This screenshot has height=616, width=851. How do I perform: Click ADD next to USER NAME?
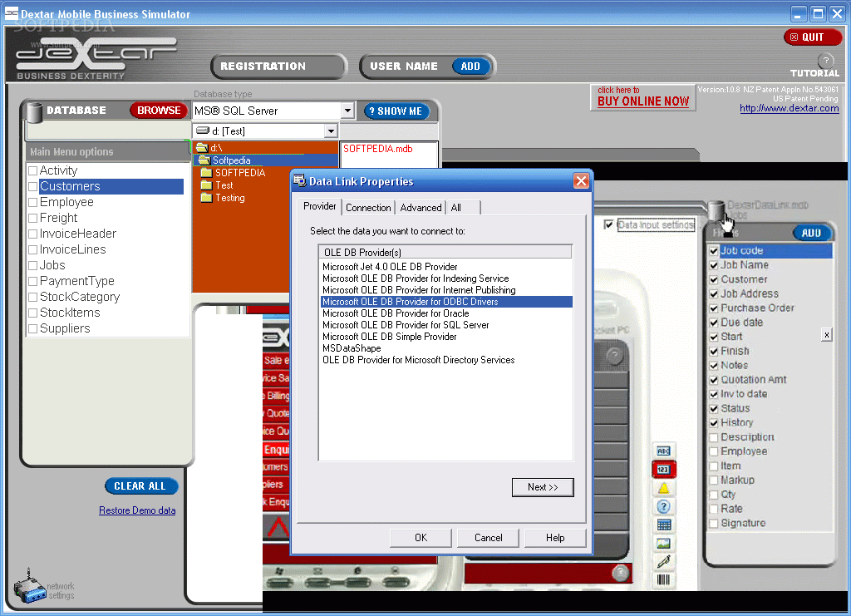[x=470, y=67]
